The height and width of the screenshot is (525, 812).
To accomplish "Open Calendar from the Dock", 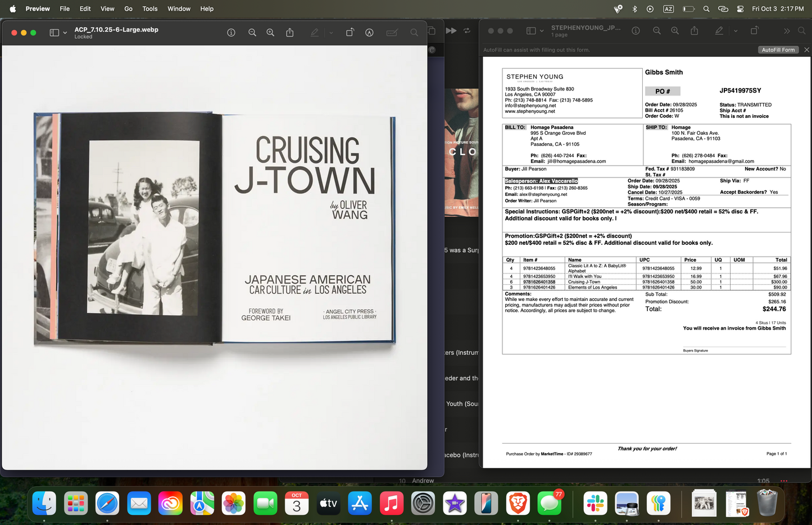I will [297, 503].
